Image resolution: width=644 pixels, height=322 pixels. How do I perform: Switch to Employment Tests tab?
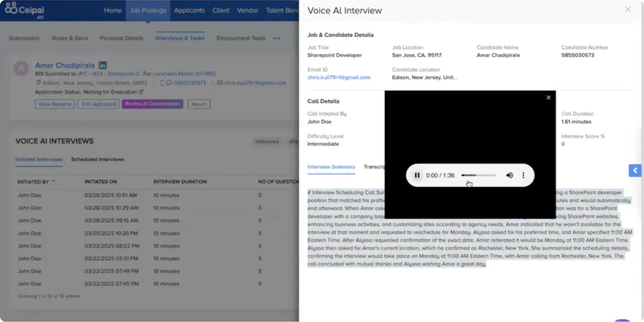[x=241, y=38]
